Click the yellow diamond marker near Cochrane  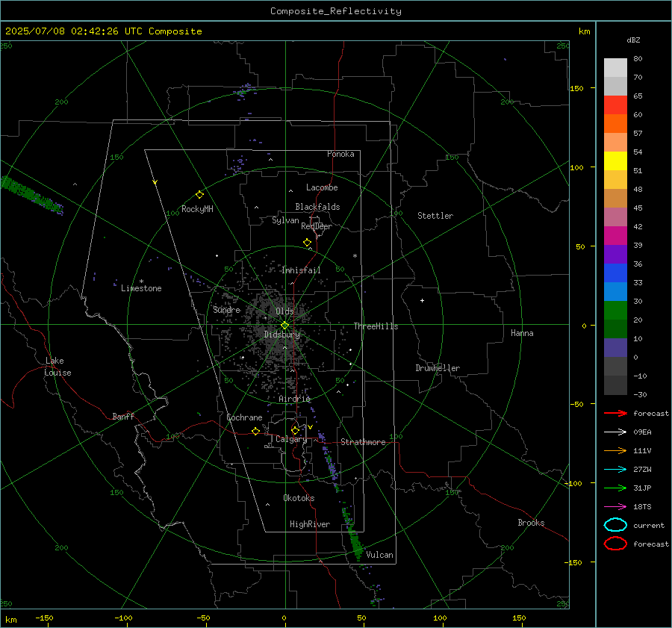255,431
